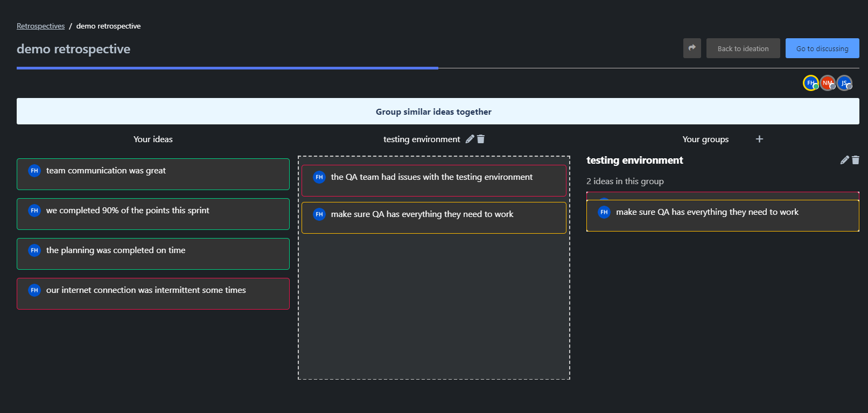Edit testing environment group in right panel
Image resolution: width=868 pixels, height=413 pixels.
point(844,160)
